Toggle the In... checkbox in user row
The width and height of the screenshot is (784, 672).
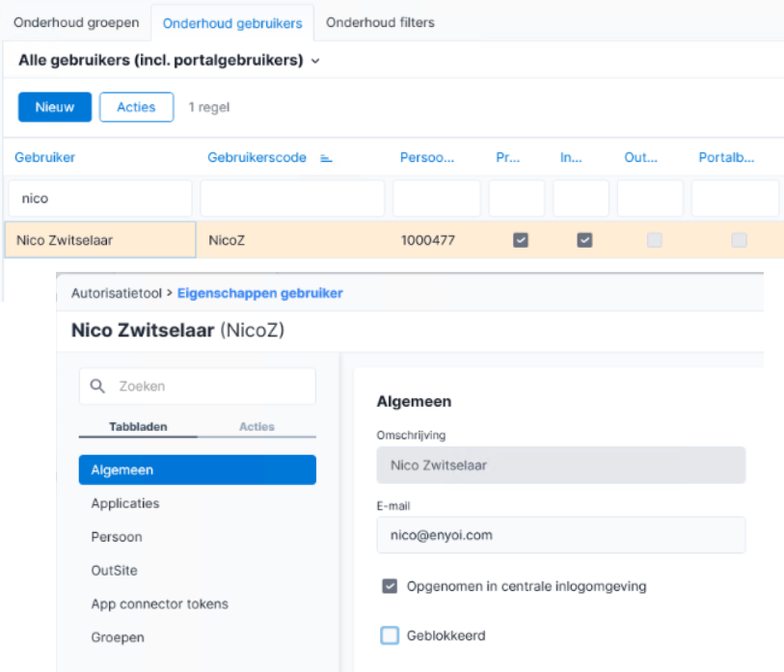(584, 240)
